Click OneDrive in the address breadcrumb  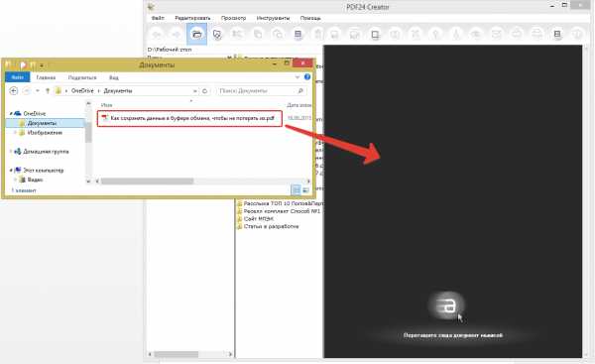pyautogui.click(x=82, y=90)
